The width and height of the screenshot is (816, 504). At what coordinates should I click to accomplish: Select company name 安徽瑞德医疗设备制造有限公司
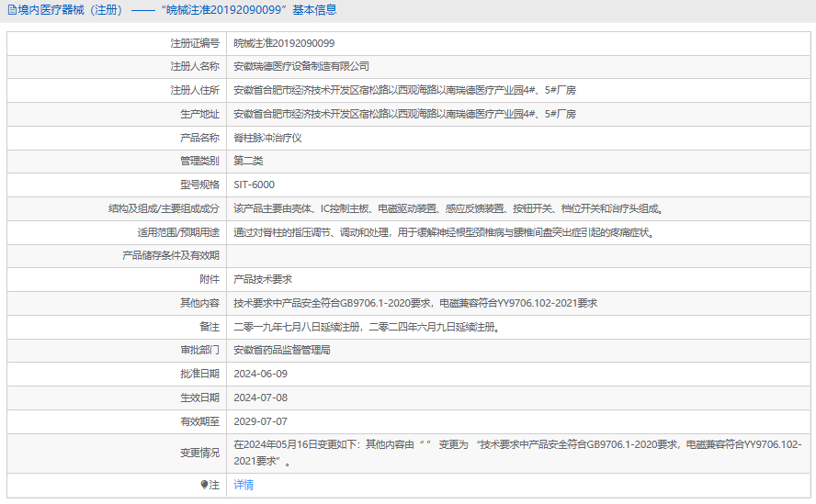coord(301,66)
